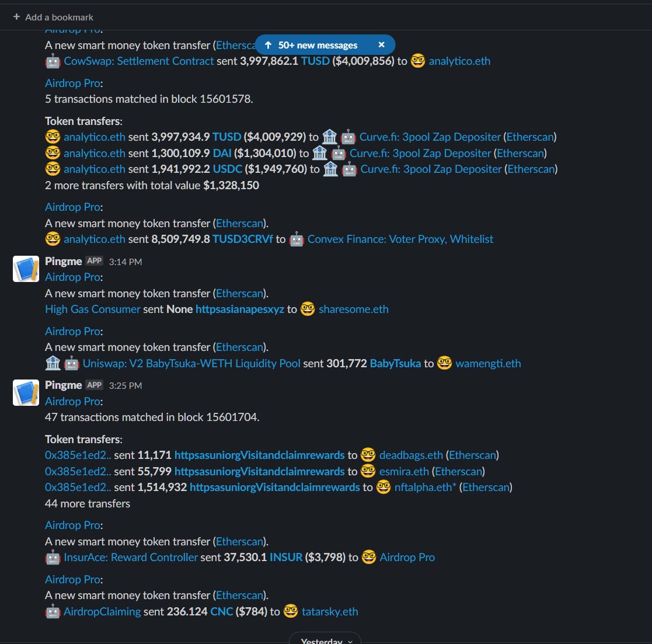
Task: Open the httpsasianapesxyz token link
Action: point(239,309)
